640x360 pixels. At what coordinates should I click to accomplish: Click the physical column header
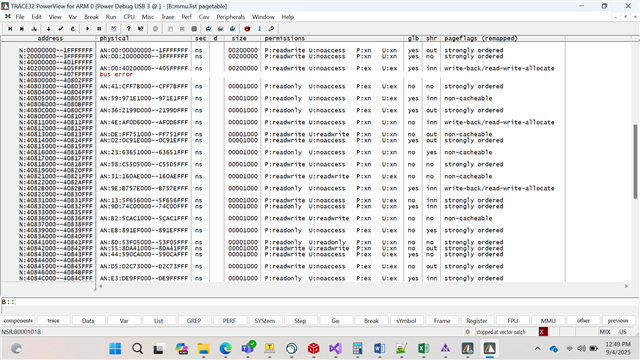(114, 38)
